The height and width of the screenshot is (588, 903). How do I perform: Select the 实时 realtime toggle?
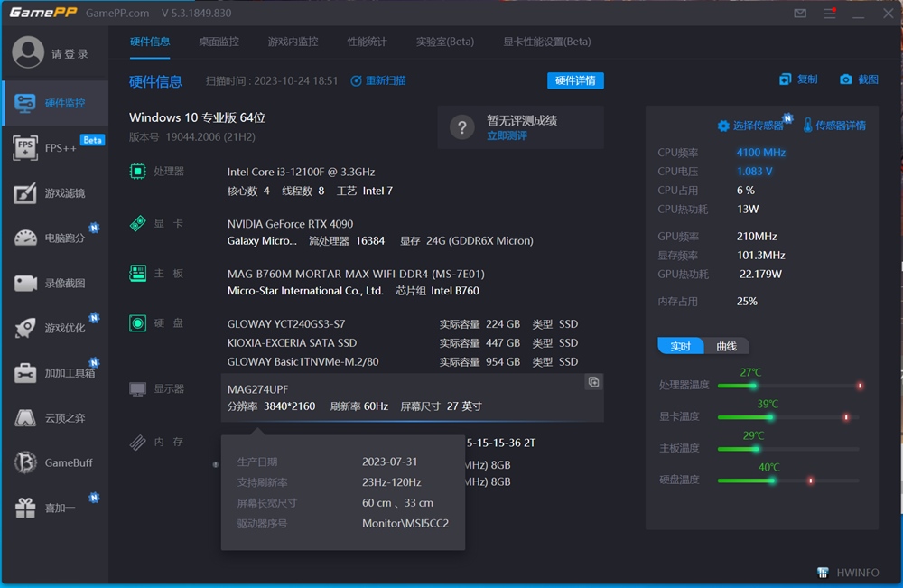pyautogui.click(x=681, y=346)
